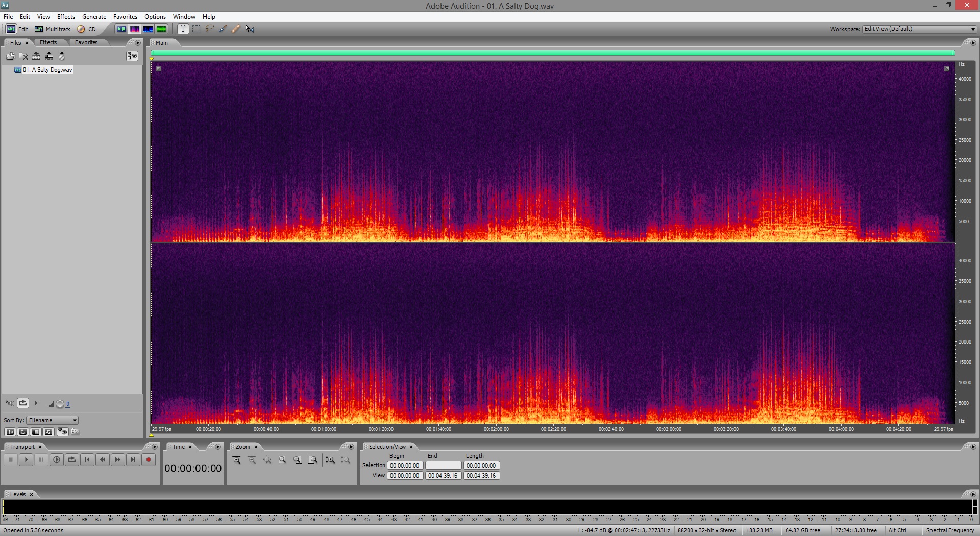This screenshot has height=536, width=980.
Task: Open the Files panel options menu
Action: pyautogui.click(x=138, y=43)
